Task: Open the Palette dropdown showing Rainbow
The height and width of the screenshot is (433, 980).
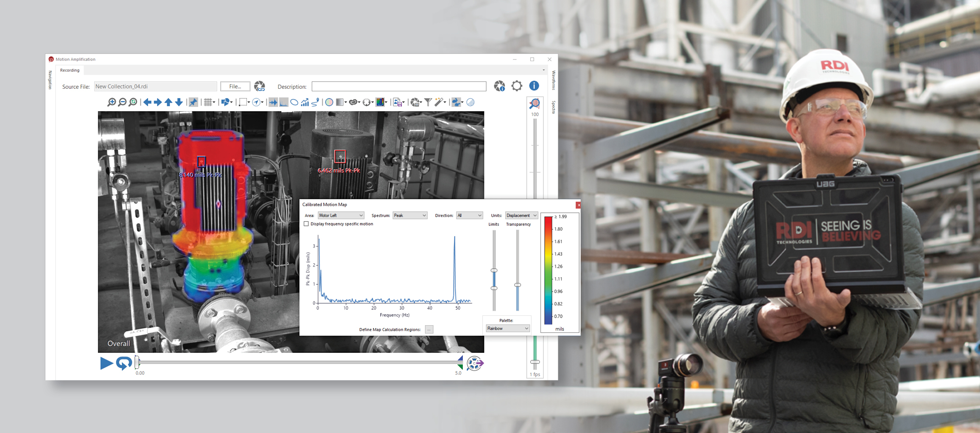Action: pyautogui.click(x=507, y=329)
